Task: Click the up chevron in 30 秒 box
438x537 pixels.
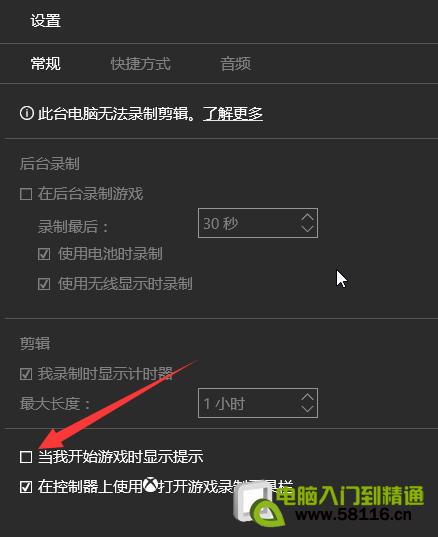Action: pos(307,217)
